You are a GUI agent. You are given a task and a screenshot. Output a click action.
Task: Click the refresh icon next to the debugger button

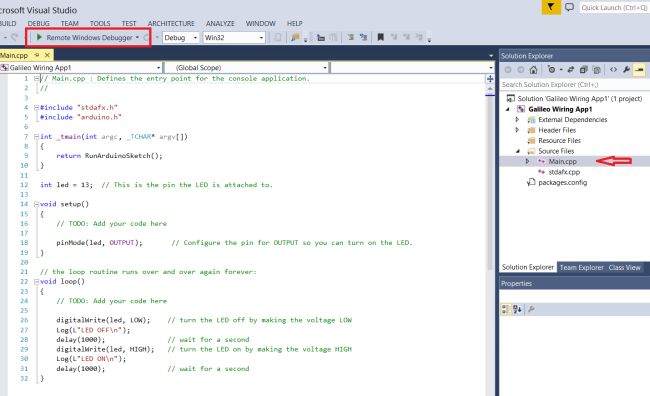pyautogui.click(x=146, y=38)
